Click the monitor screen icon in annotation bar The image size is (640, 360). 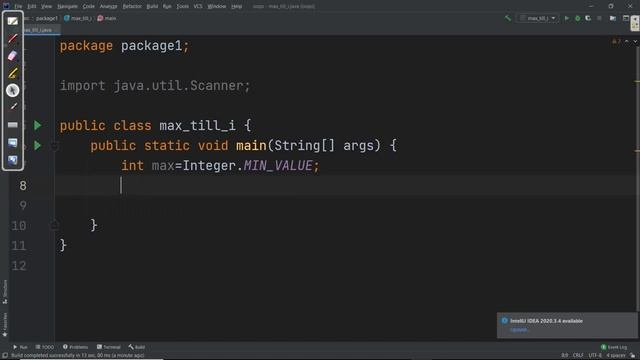pyautogui.click(x=13, y=142)
